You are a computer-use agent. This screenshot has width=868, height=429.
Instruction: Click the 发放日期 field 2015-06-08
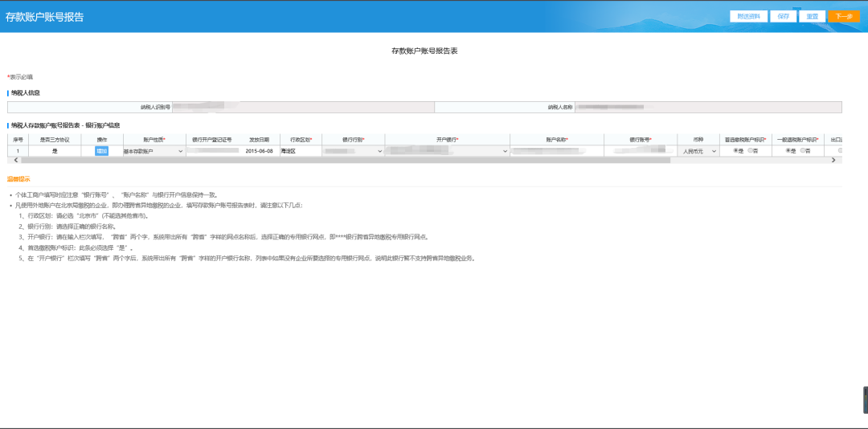coord(259,151)
